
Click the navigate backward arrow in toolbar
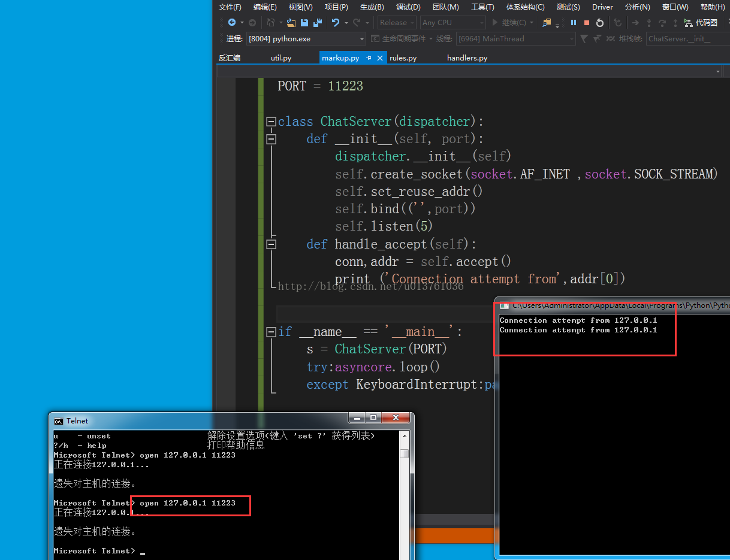[232, 23]
